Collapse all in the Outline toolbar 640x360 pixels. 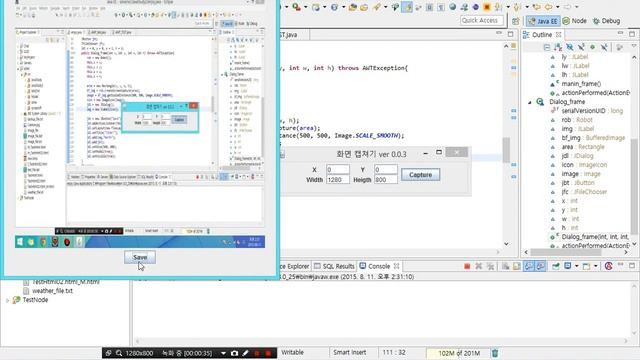pos(547,47)
